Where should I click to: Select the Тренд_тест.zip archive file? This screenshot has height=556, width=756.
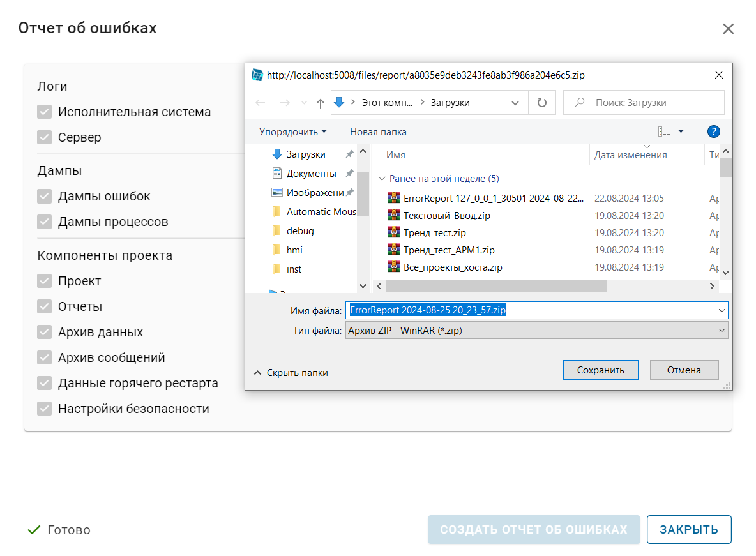[x=434, y=233]
